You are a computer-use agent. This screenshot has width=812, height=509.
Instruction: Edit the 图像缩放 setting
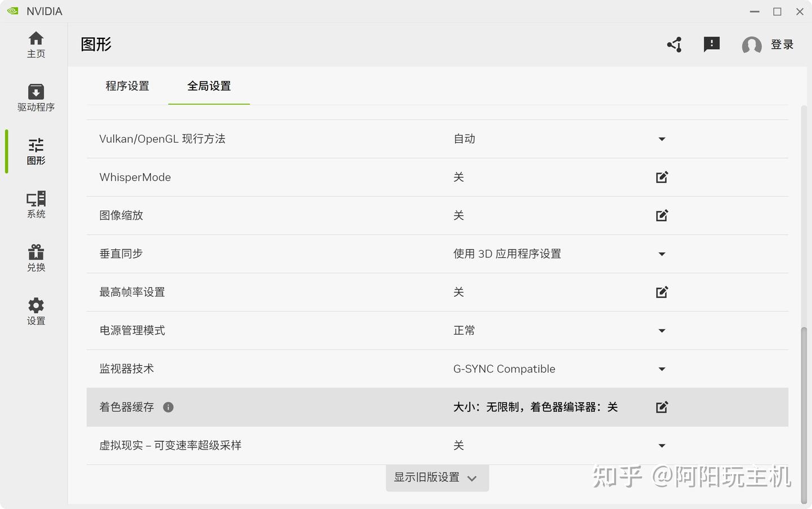pyautogui.click(x=662, y=216)
